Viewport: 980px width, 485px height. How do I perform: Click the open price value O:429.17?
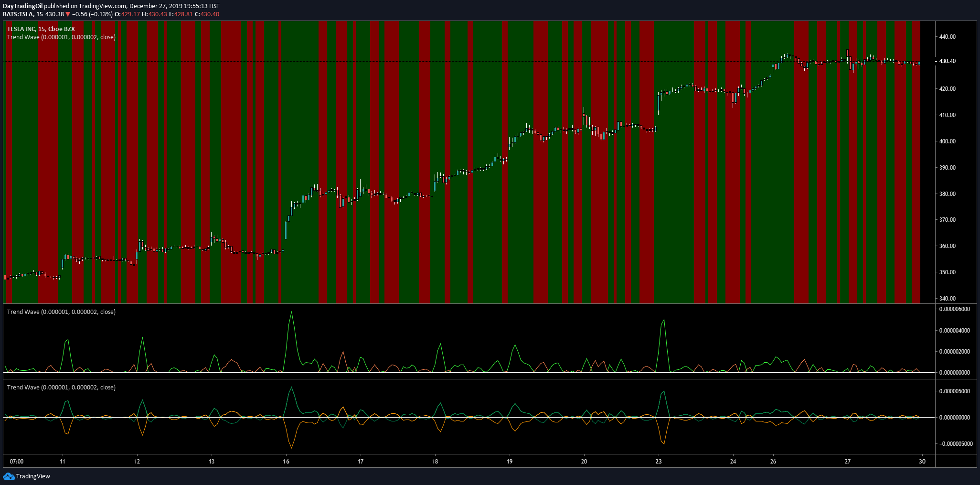pos(127,14)
